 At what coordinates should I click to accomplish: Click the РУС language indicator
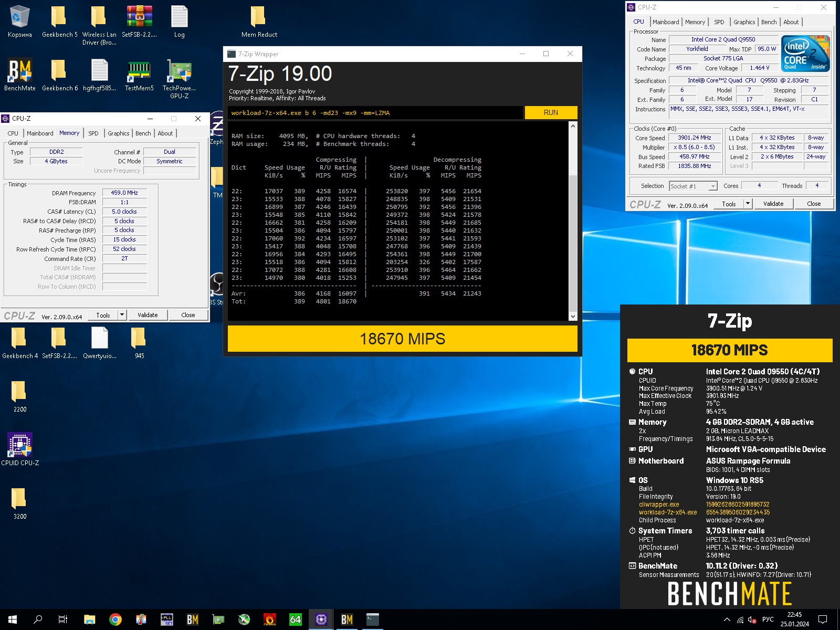768,619
